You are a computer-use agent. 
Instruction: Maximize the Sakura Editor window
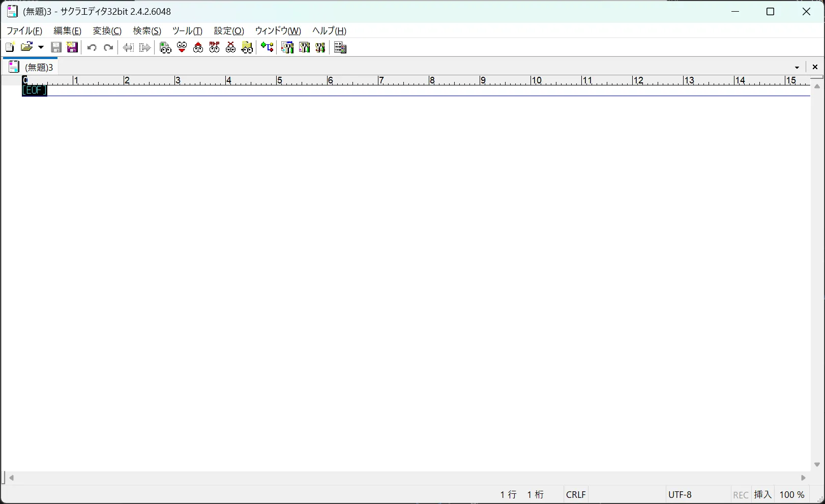pyautogui.click(x=771, y=11)
